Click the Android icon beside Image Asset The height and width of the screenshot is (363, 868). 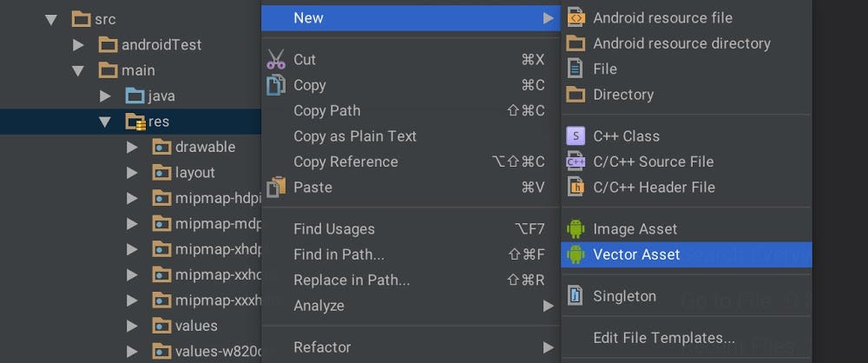(575, 228)
